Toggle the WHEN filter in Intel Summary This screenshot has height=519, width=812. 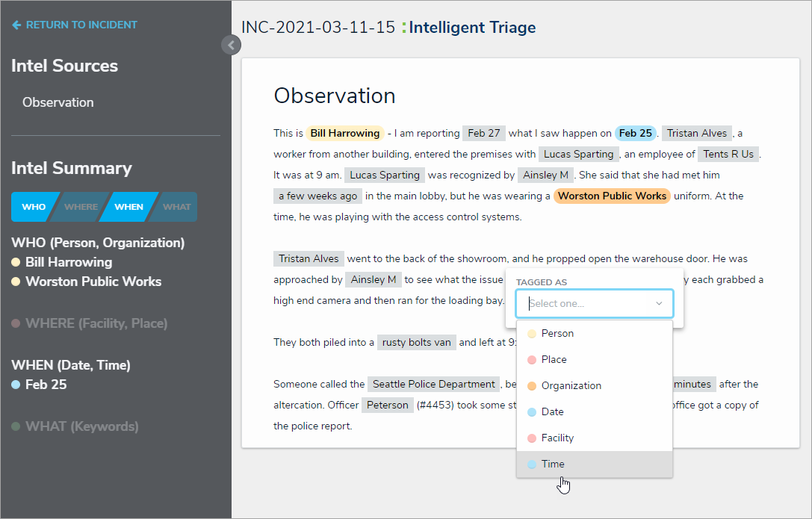pyautogui.click(x=128, y=207)
